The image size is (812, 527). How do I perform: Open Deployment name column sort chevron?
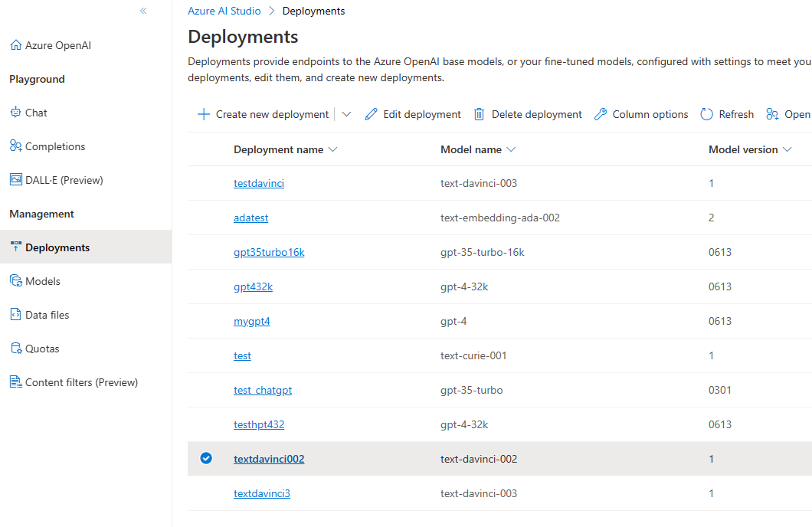click(333, 149)
